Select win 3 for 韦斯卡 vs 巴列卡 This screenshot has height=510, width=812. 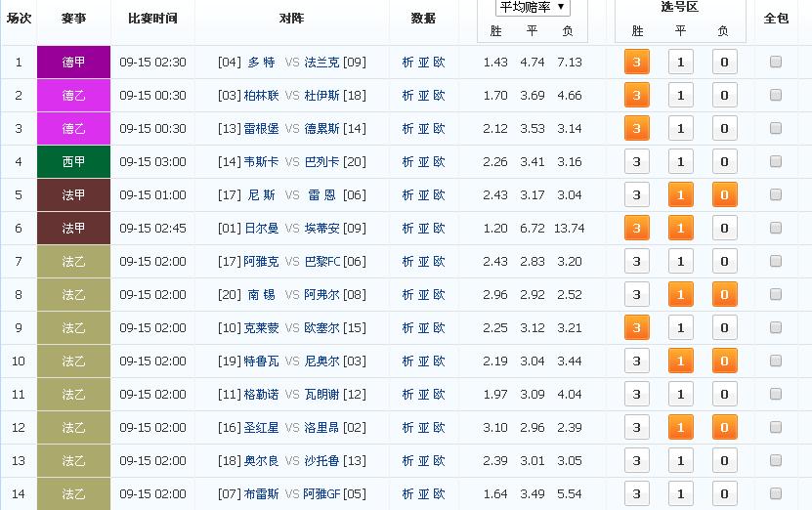click(x=637, y=161)
